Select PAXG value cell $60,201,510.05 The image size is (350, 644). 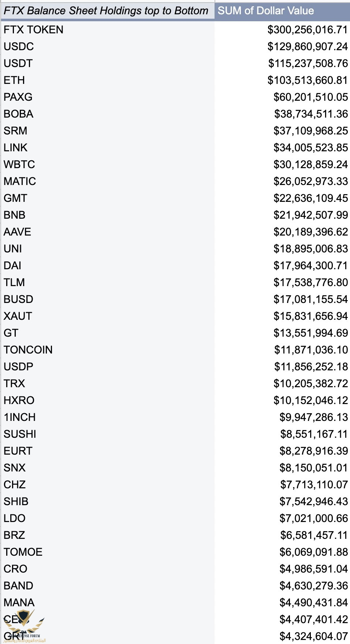[x=310, y=97]
